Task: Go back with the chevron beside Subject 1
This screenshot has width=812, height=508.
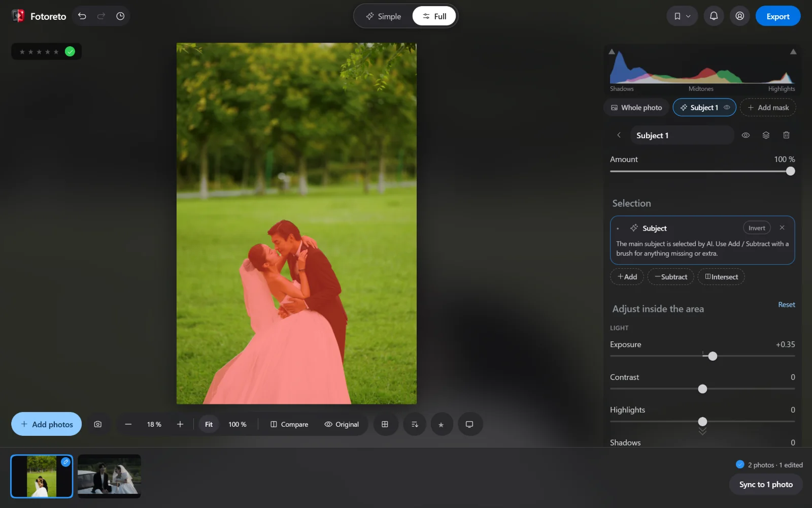Action: 619,135
